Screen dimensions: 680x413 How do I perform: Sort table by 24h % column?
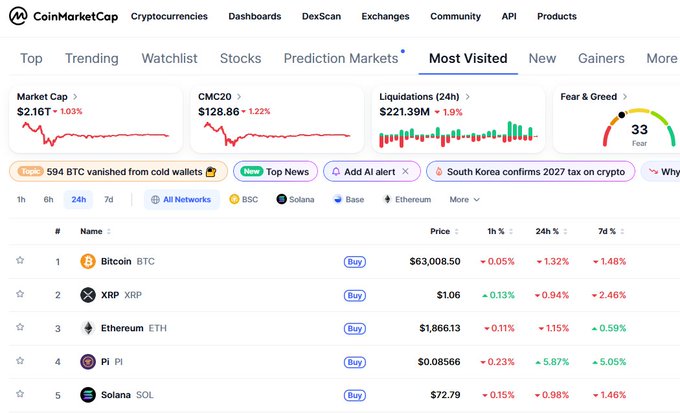coord(551,231)
